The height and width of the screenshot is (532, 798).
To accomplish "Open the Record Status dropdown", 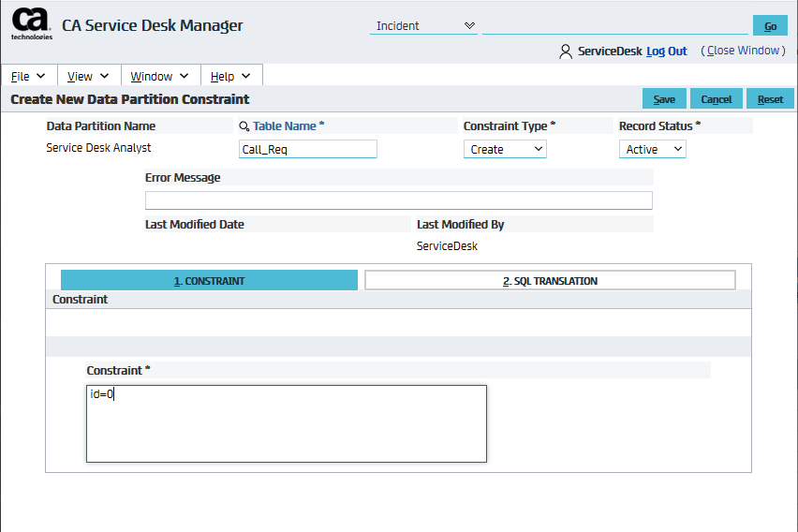I will click(x=652, y=149).
